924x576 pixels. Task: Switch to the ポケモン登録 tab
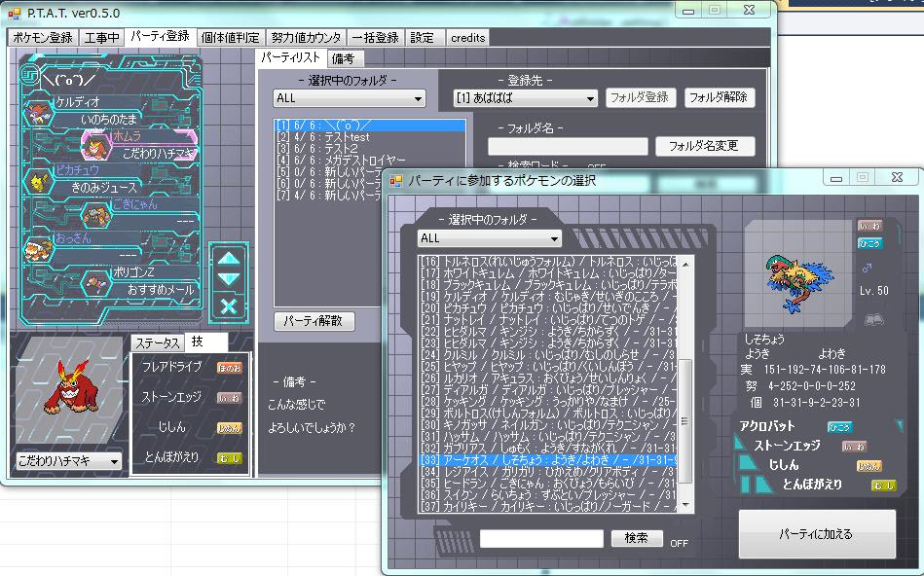tap(43, 38)
